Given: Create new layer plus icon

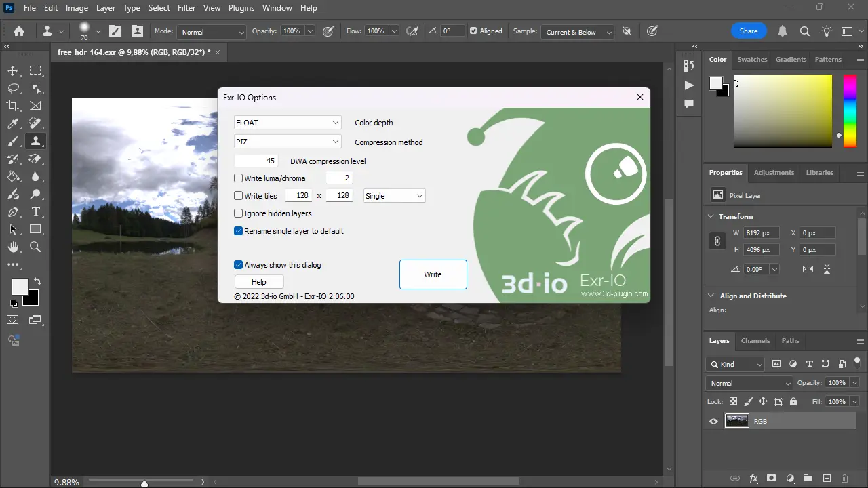Looking at the screenshot, I should coord(826,479).
